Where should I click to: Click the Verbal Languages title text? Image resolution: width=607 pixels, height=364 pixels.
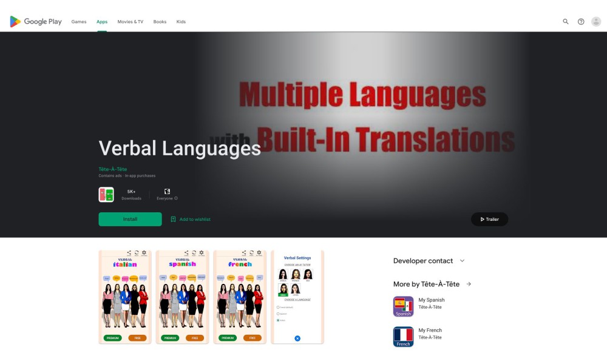click(180, 148)
